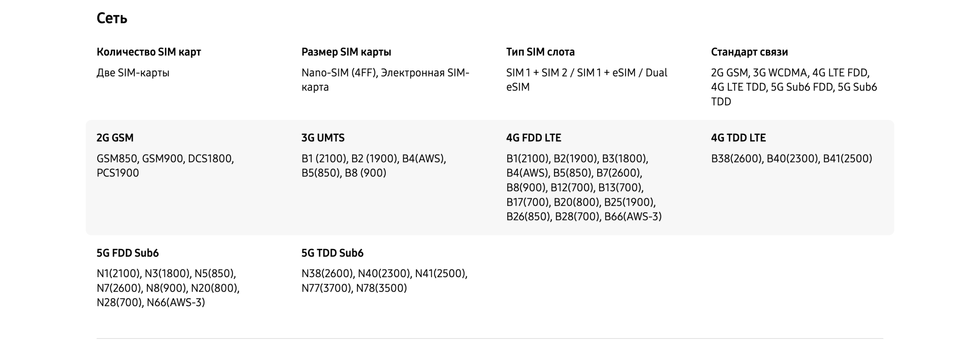
Task: Click the "4G TDD LTE" heading
Action: click(738, 138)
